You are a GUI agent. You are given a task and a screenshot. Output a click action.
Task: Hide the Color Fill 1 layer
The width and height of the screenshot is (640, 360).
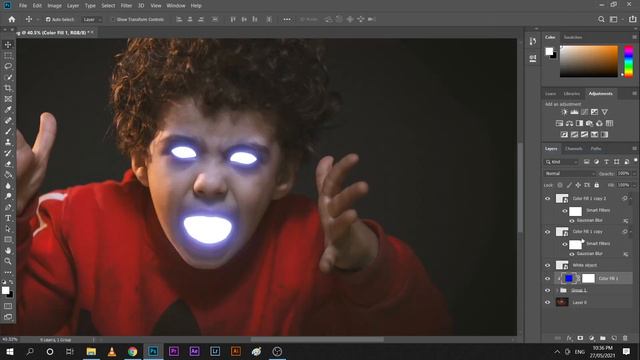[x=548, y=278]
